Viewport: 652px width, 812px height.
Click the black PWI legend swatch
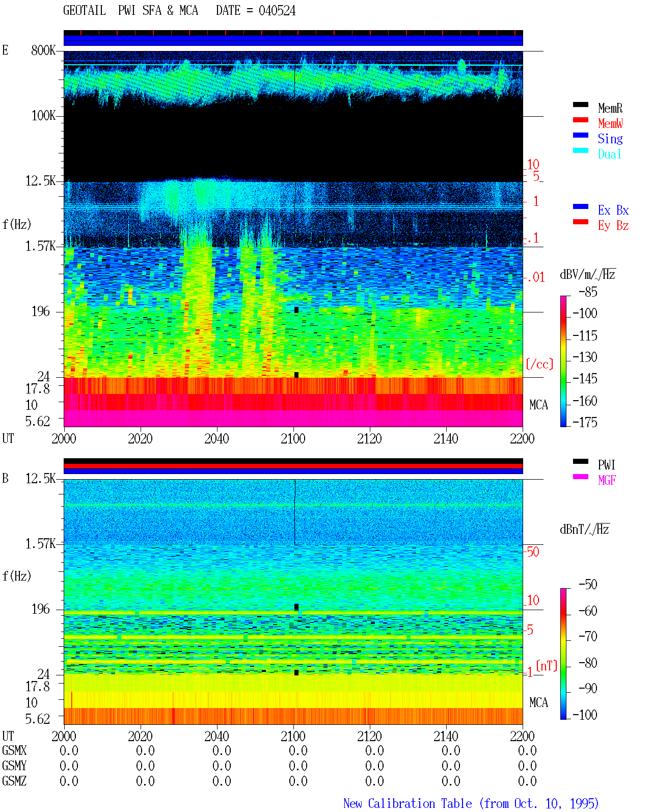point(581,462)
